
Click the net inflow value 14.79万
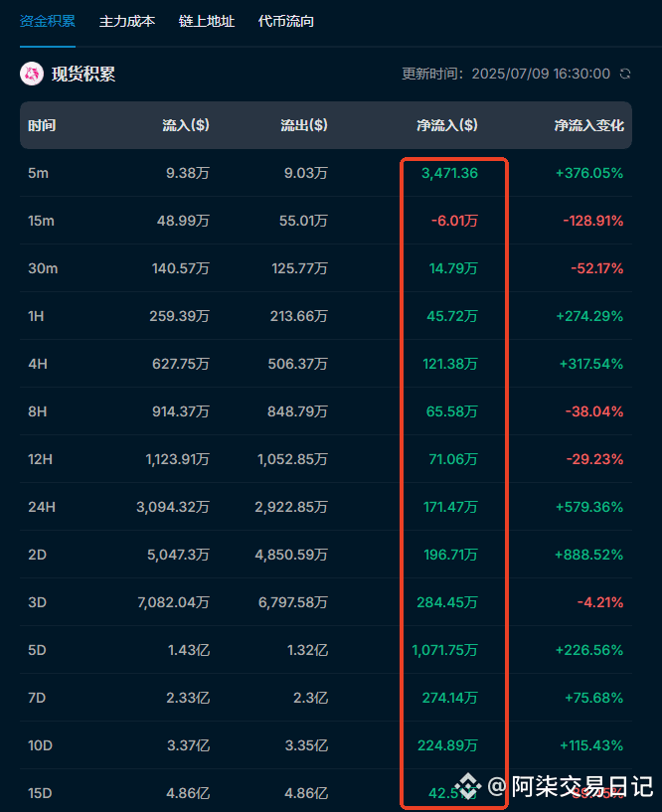453,268
